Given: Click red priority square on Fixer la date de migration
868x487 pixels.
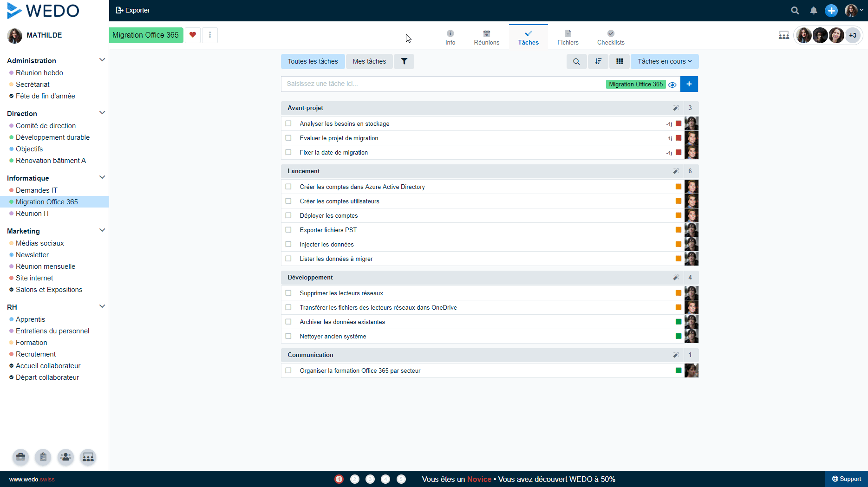Looking at the screenshot, I should click(679, 152).
